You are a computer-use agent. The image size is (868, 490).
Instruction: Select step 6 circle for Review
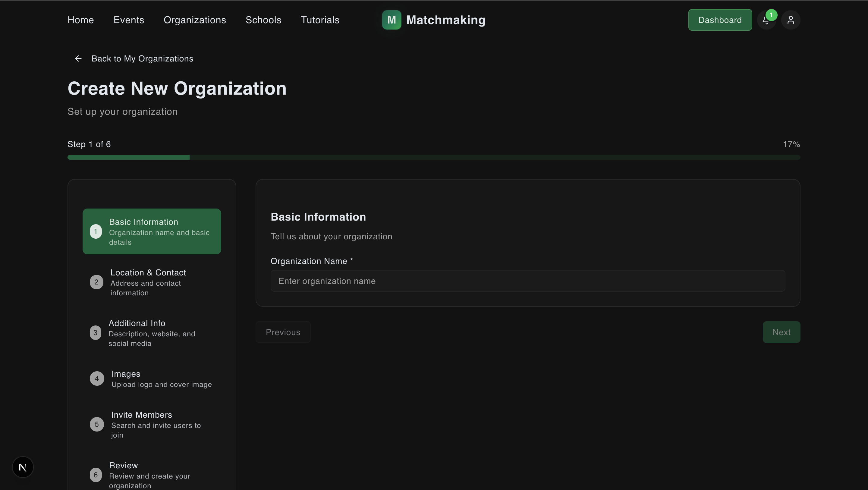click(x=96, y=475)
